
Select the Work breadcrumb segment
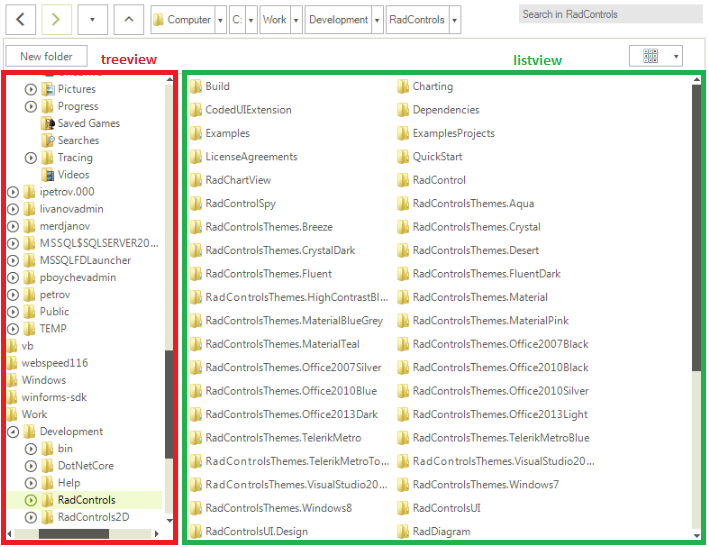pyautogui.click(x=275, y=19)
